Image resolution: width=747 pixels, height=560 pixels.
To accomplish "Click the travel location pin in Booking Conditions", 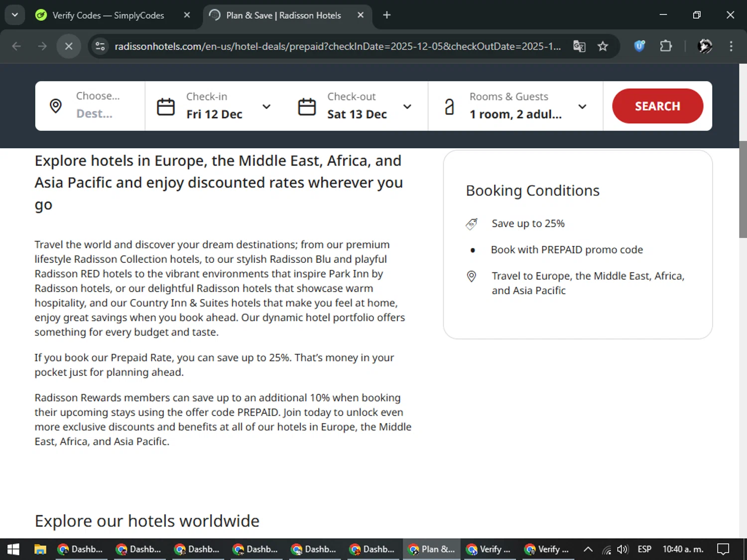I will tap(472, 276).
